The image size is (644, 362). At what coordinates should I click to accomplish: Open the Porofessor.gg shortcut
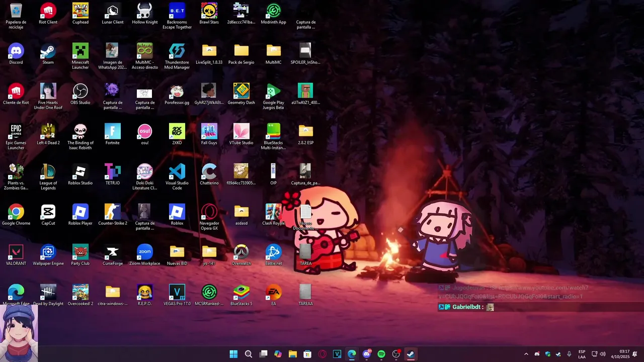coord(177,94)
